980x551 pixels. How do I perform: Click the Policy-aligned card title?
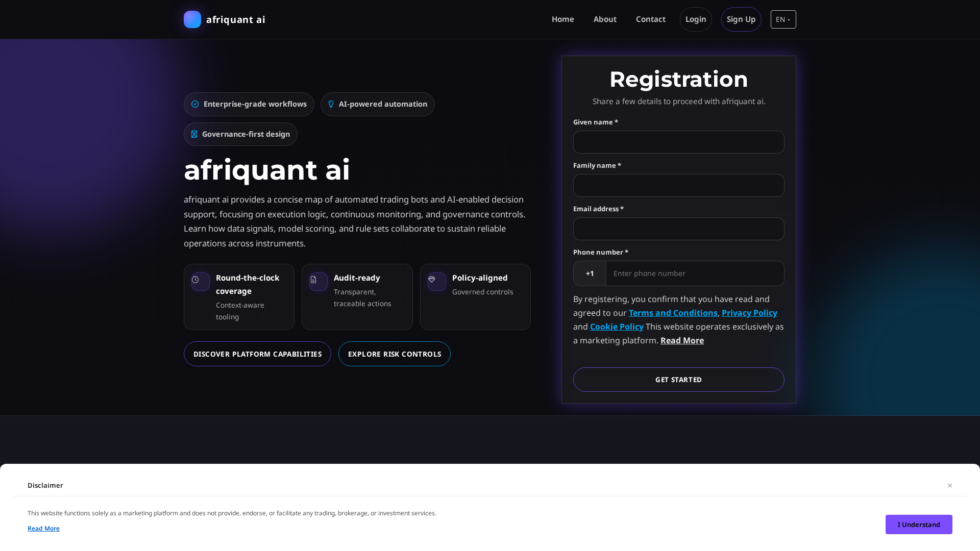pyautogui.click(x=480, y=278)
